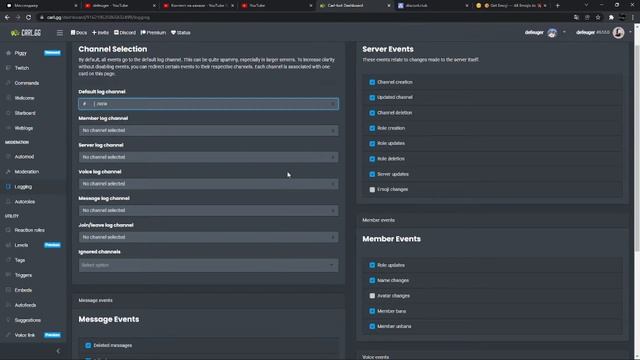Image resolution: width=640 pixels, height=360 pixels.
Task: Click the Carl.gg logo
Action: coord(26,33)
